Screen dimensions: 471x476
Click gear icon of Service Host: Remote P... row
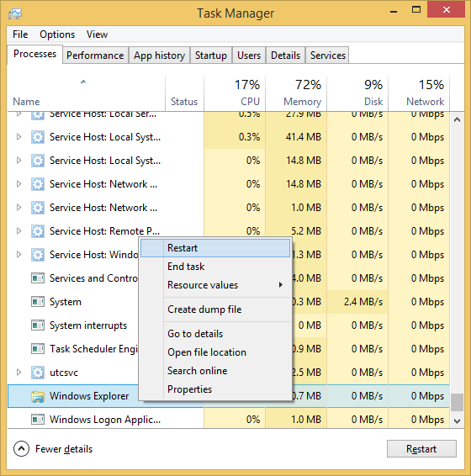click(38, 231)
